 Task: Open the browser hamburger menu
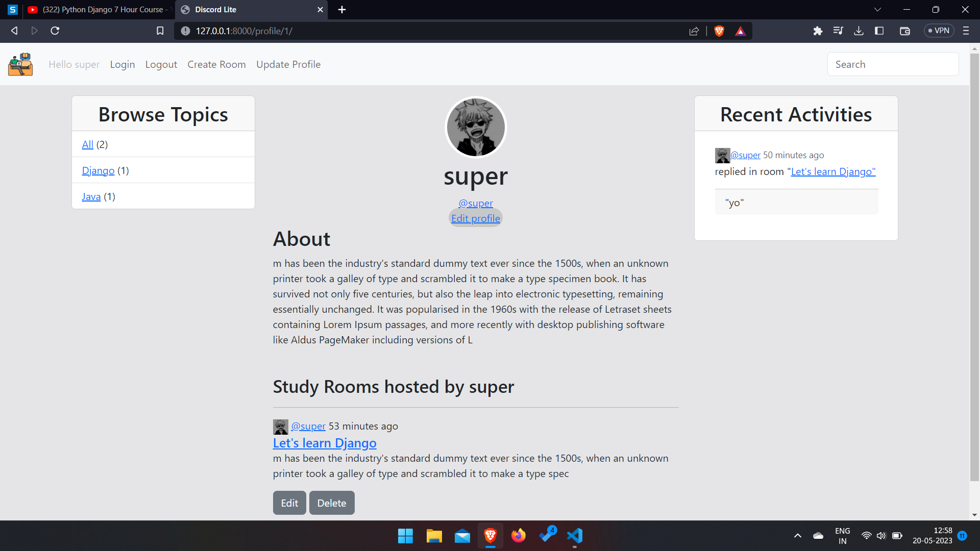(966, 31)
